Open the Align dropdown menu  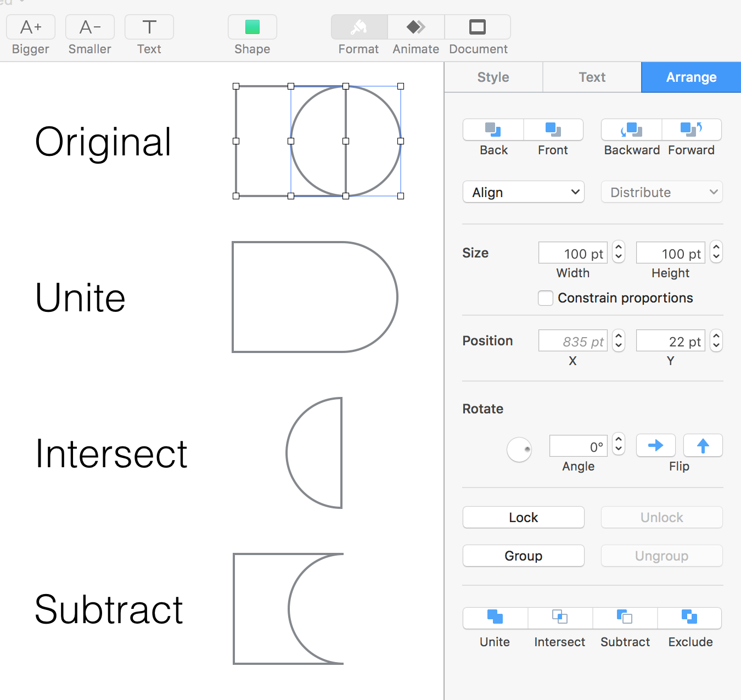[x=523, y=192]
